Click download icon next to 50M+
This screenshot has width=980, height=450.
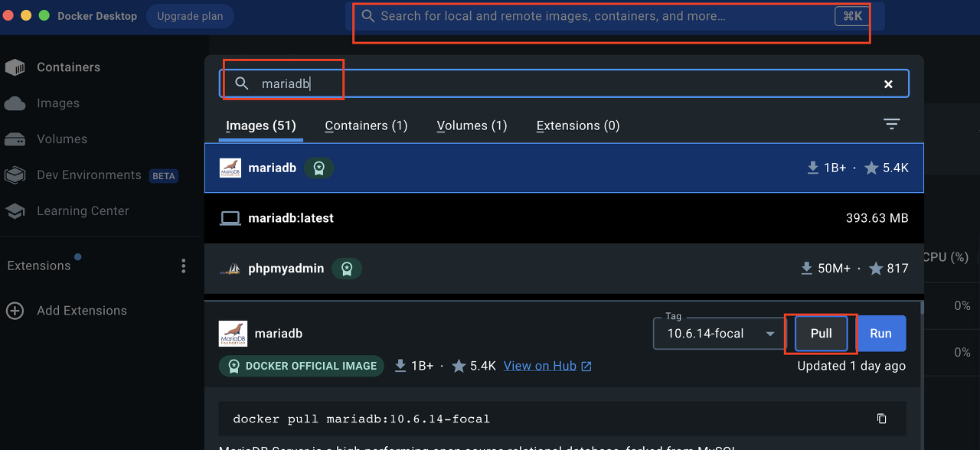coord(806,269)
